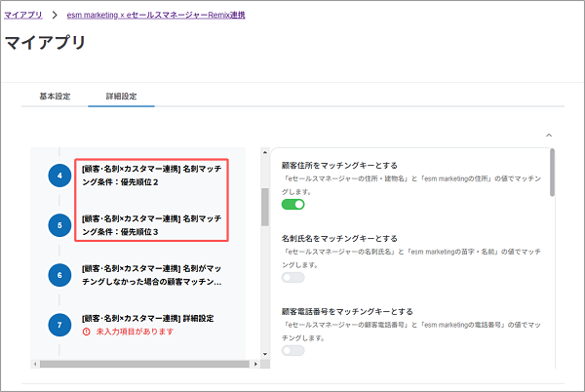Image resolution: width=585 pixels, height=392 pixels.
Task: Click the red warning icon under step 7
Action: click(x=87, y=332)
